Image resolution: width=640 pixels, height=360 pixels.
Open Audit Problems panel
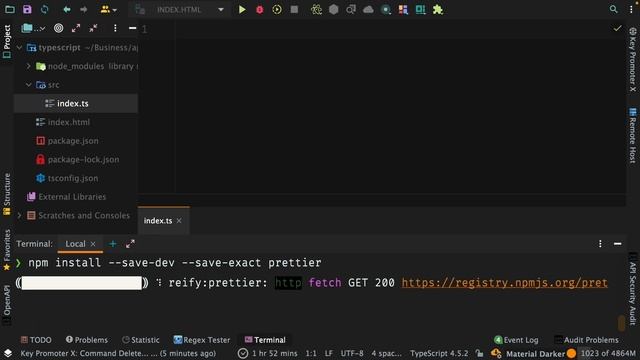pyautogui.click(x=586, y=340)
